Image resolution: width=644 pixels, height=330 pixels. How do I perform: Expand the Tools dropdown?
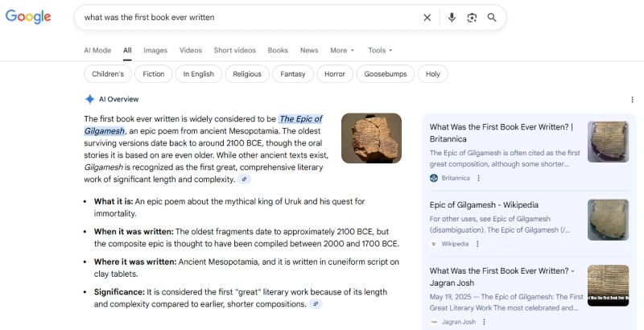pyautogui.click(x=380, y=50)
